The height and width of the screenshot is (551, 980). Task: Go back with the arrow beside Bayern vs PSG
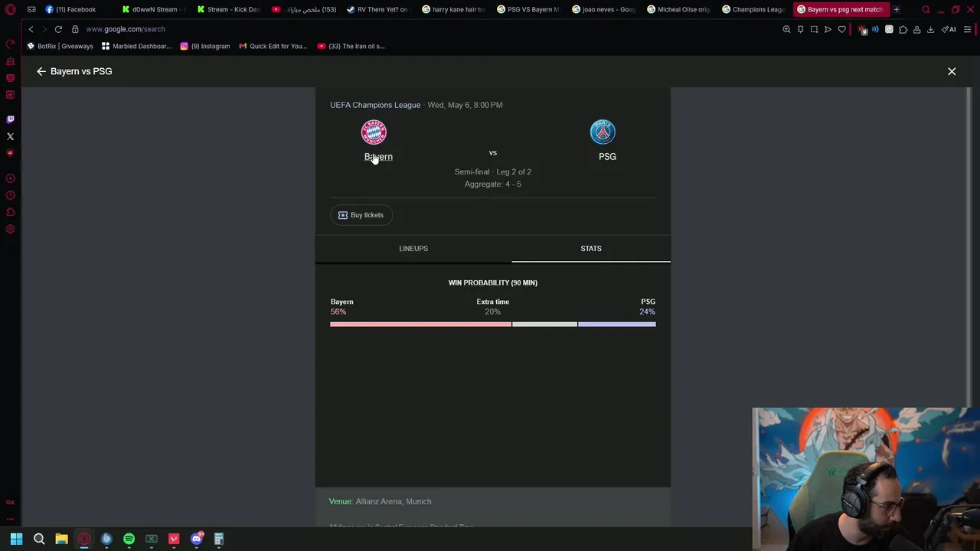(41, 71)
